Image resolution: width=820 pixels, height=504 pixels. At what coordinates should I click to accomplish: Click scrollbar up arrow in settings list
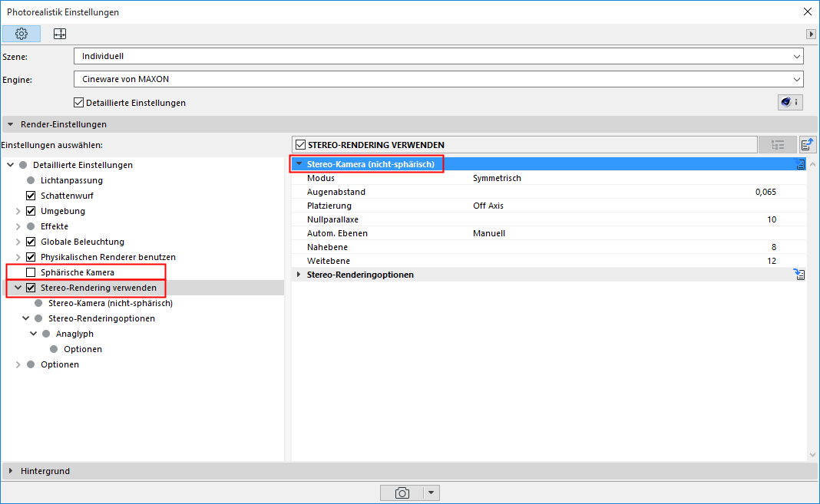pyautogui.click(x=812, y=164)
